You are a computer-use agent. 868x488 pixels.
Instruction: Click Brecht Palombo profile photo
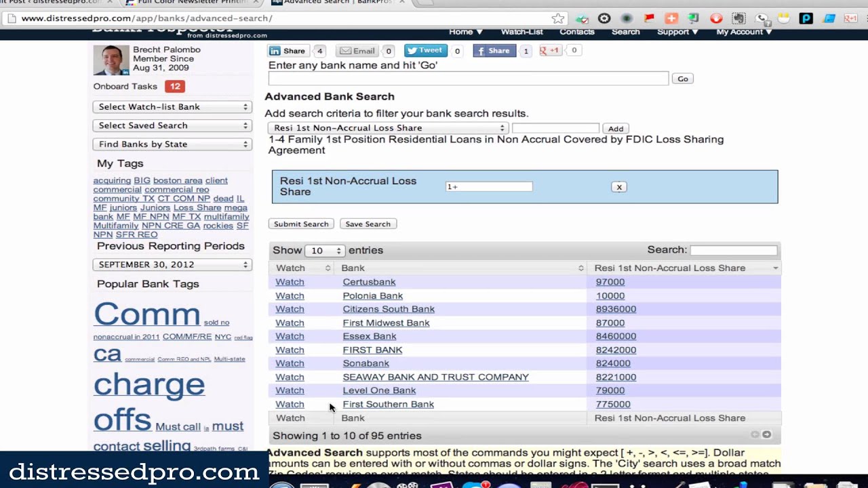tap(111, 60)
